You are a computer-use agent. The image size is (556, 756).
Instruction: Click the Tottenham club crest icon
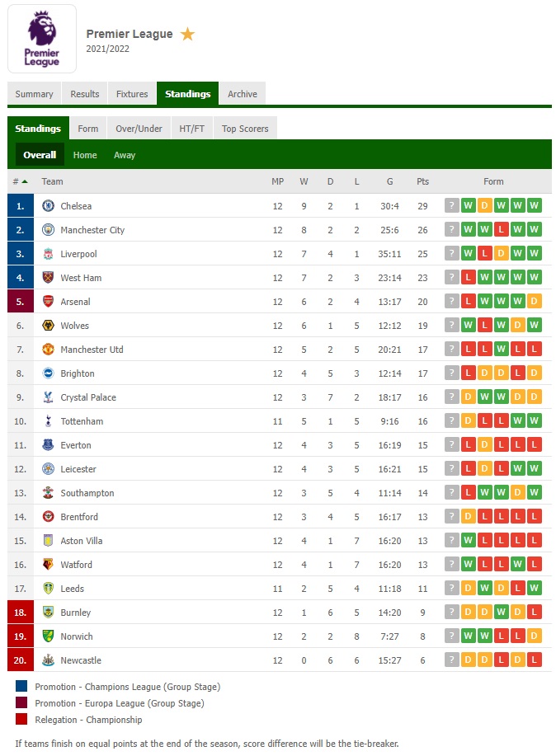click(x=48, y=421)
